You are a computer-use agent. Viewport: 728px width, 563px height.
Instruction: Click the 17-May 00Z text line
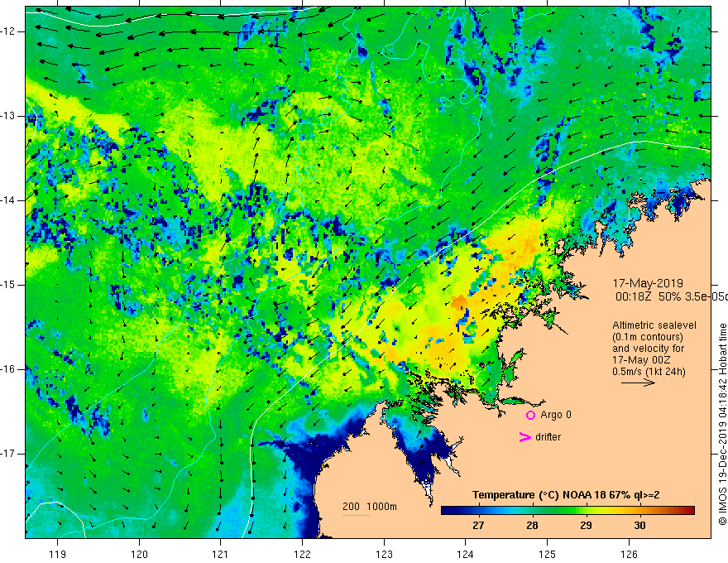(640, 360)
